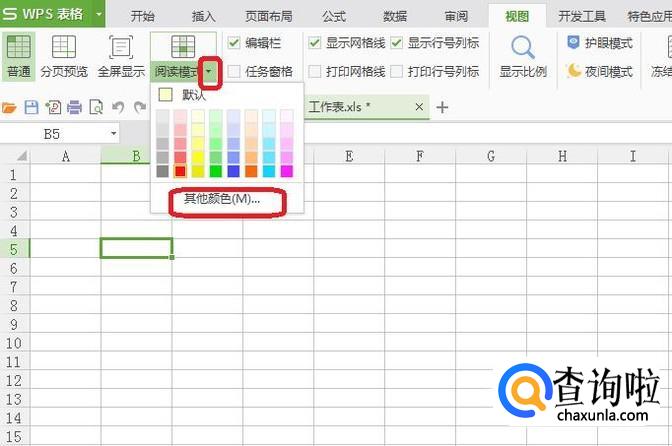Pick the dark gray swatch in bottom row
Screen dimensions: 672x446
(x=162, y=171)
